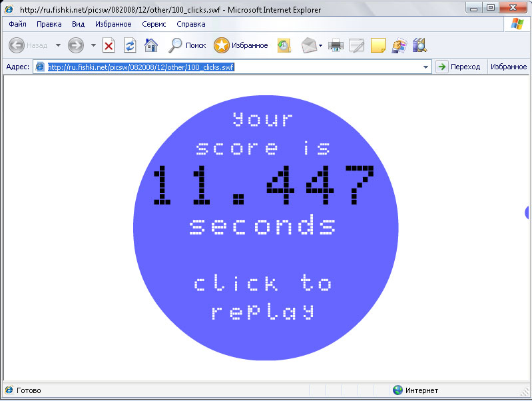Print the page using the printer icon
Image resolution: width=532 pixels, height=401 pixels.
(336, 45)
